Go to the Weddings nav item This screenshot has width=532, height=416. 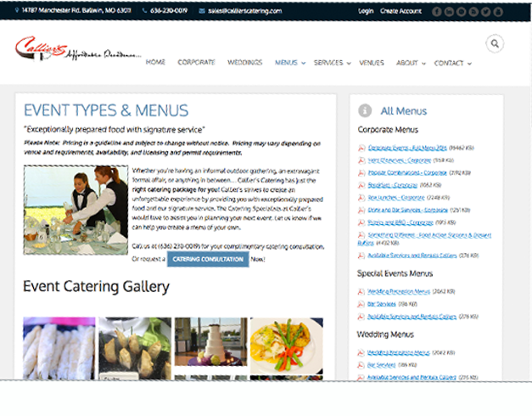(x=244, y=63)
